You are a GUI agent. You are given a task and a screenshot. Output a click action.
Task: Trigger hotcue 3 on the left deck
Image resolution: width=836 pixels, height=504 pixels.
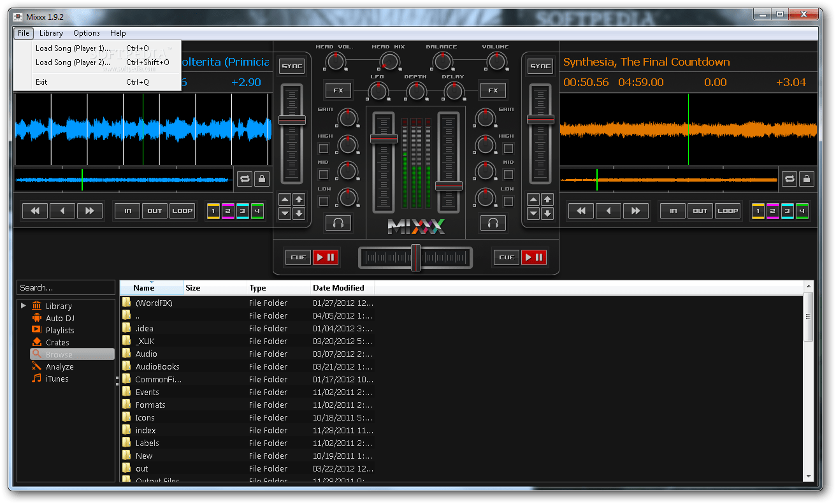(x=242, y=210)
